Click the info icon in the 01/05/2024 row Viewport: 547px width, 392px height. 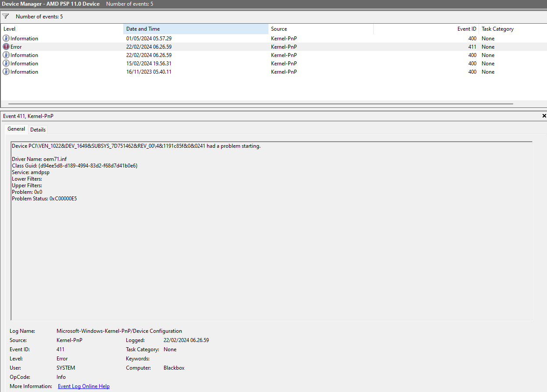click(x=6, y=39)
